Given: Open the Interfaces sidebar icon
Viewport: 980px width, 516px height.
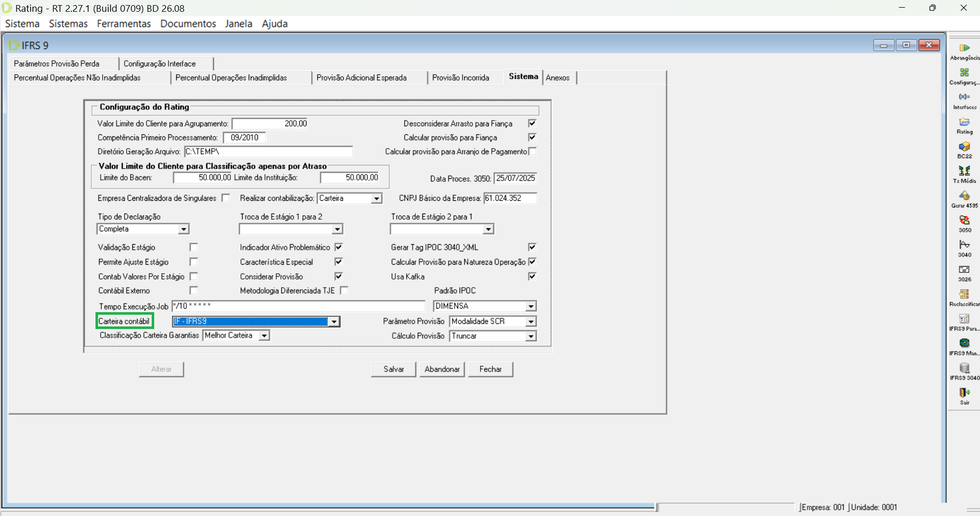Looking at the screenshot, I should (x=964, y=97).
